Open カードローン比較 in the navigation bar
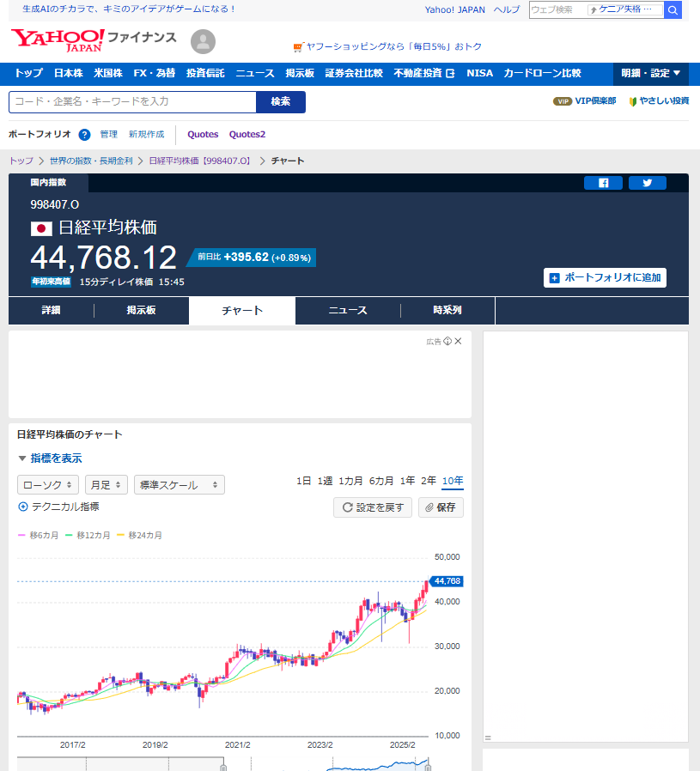Screen dimensions: 700x771 [x=543, y=74]
